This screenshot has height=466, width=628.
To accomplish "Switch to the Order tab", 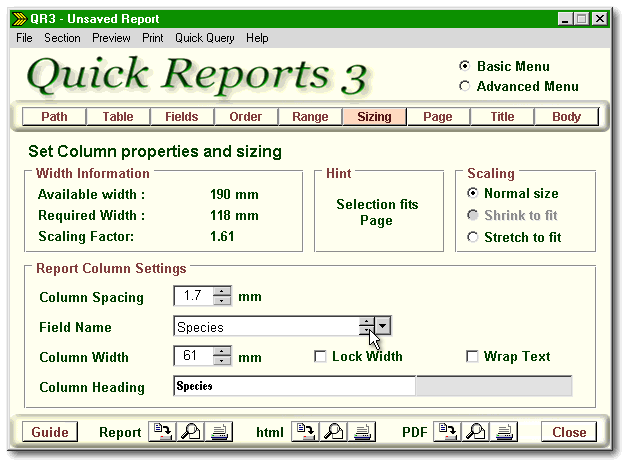I will [x=246, y=116].
